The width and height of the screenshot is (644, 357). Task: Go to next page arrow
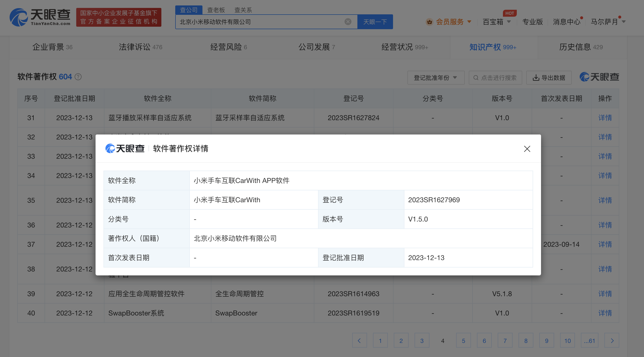(612, 340)
